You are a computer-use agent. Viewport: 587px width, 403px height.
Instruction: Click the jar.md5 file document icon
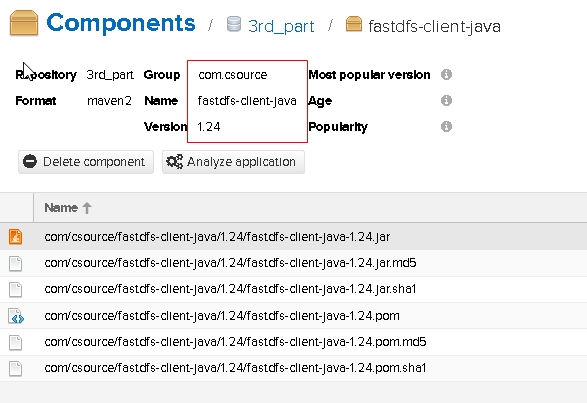(15, 263)
